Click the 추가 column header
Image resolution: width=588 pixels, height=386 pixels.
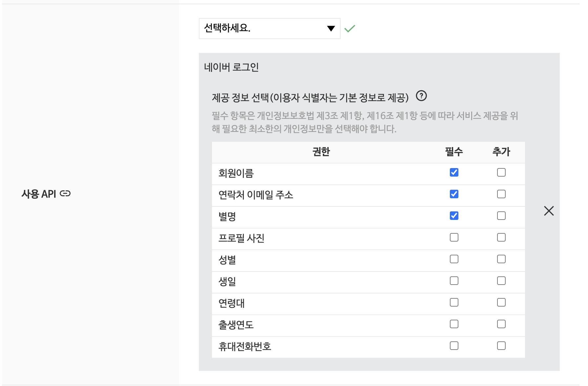tap(501, 152)
